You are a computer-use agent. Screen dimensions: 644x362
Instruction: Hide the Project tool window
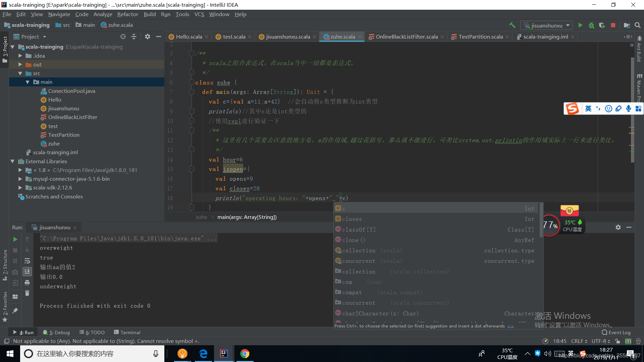click(x=159, y=37)
